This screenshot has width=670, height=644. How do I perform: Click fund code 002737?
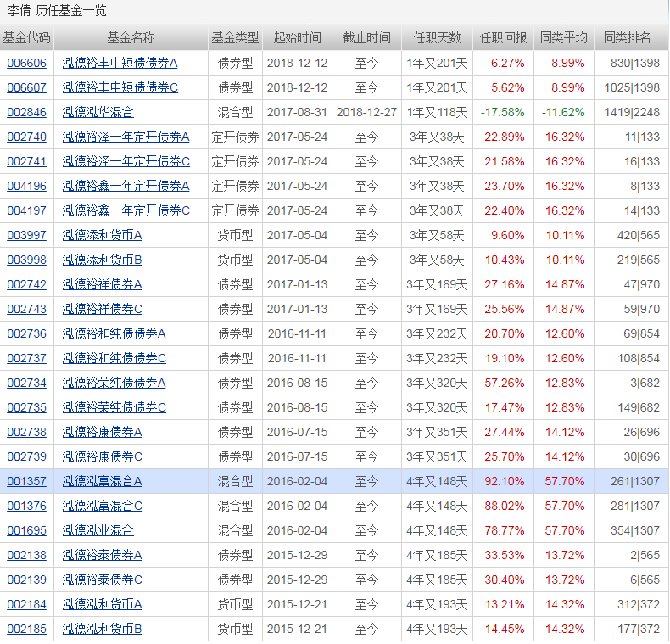pyautogui.click(x=26, y=358)
